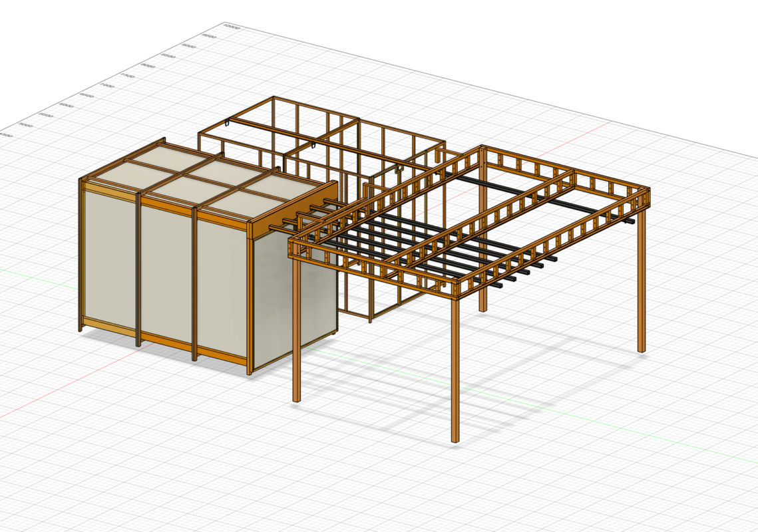The height and width of the screenshot is (532, 758).
Task: Select the leftmost hook on the wireframe structure's top rail
Action: tap(227, 124)
